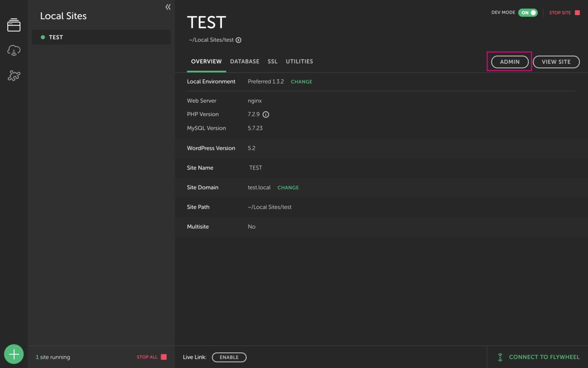This screenshot has width=588, height=368.
Task: Open the Utilities tab
Action: tap(300, 62)
